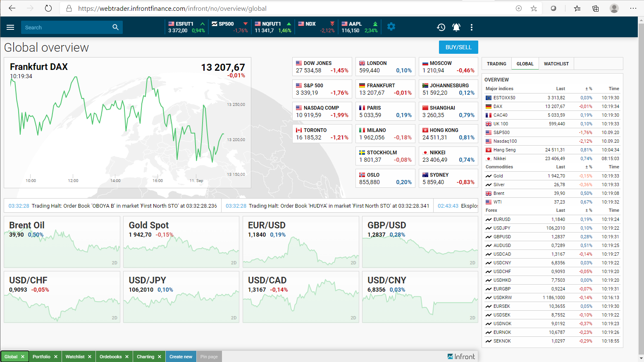Click Pin page button

coord(209,357)
